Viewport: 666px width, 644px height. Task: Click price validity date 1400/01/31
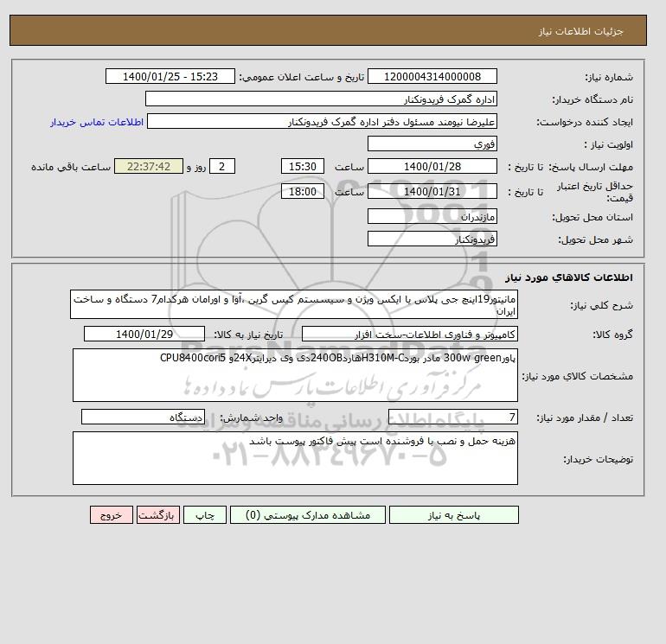pos(432,191)
